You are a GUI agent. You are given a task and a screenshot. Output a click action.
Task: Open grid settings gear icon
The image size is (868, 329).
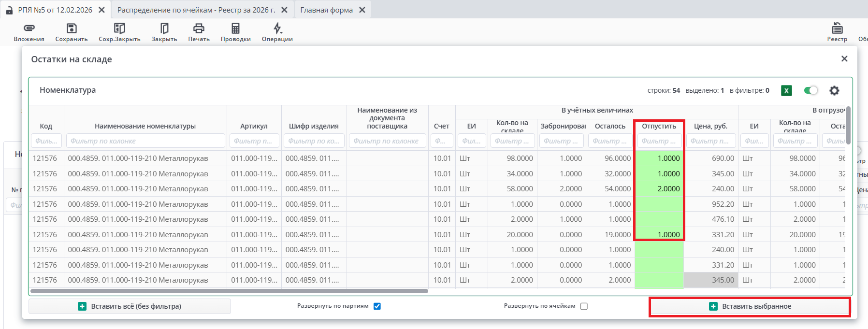[834, 90]
